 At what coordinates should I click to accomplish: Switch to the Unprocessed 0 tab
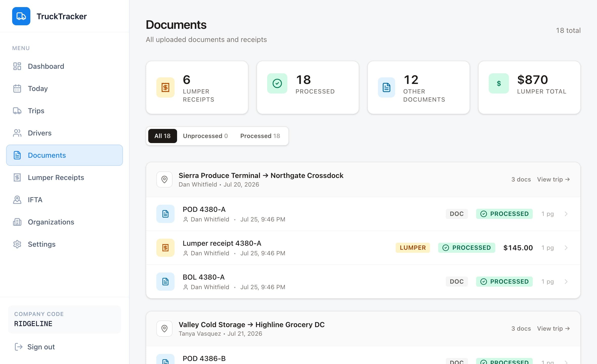tap(205, 136)
